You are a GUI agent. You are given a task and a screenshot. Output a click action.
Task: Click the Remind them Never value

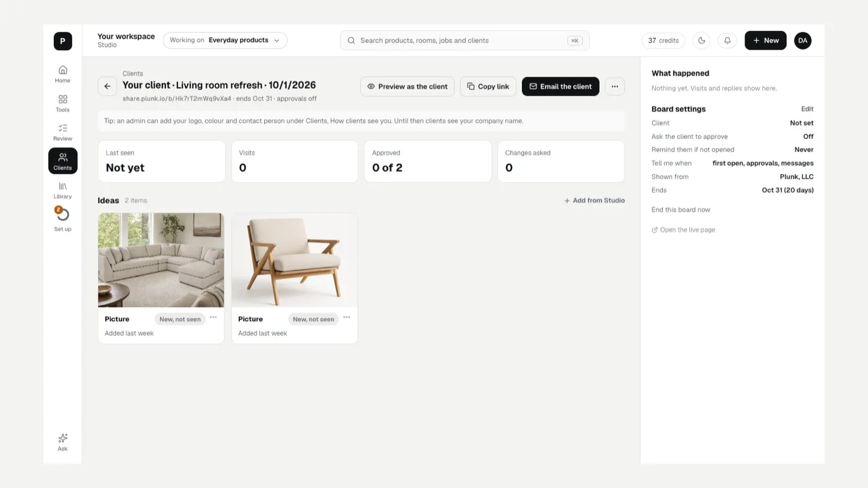(804, 149)
